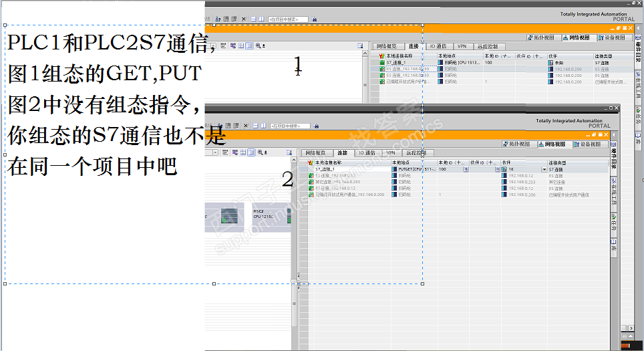Screen dimensions: 644x351
Task: Open VPN tab in window 2
Action: (391, 153)
